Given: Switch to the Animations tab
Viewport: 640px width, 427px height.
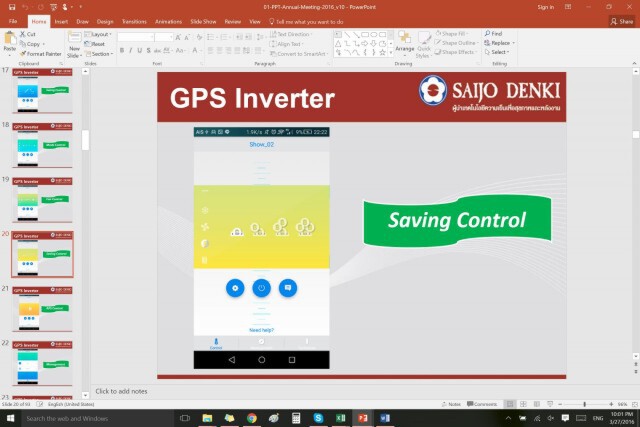Looking at the screenshot, I should click(168, 22).
